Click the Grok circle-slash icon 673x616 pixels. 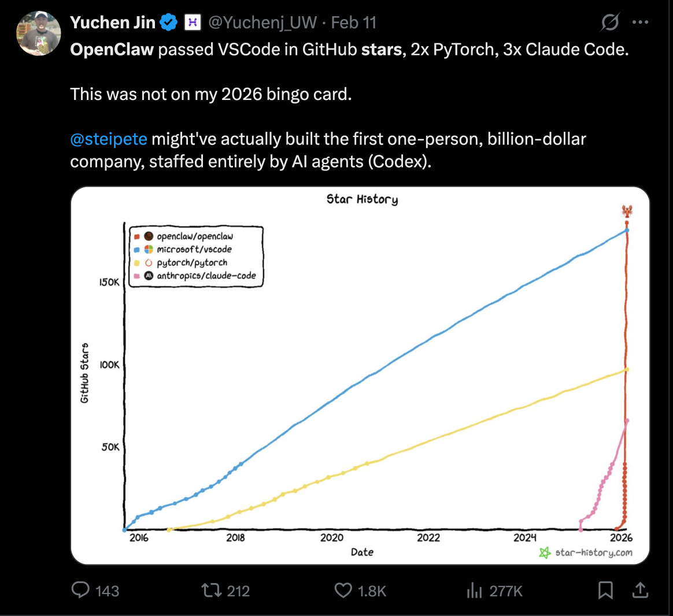click(609, 23)
